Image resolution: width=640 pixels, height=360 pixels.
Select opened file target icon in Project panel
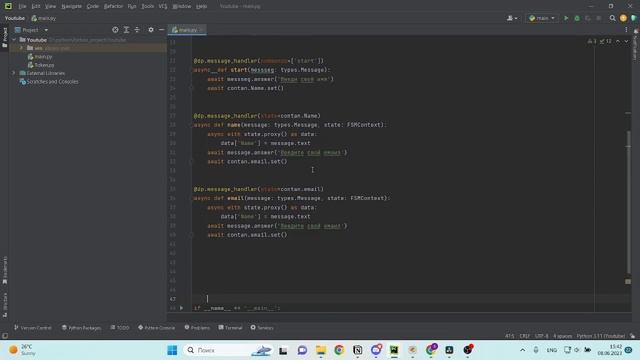click(x=115, y=30)
